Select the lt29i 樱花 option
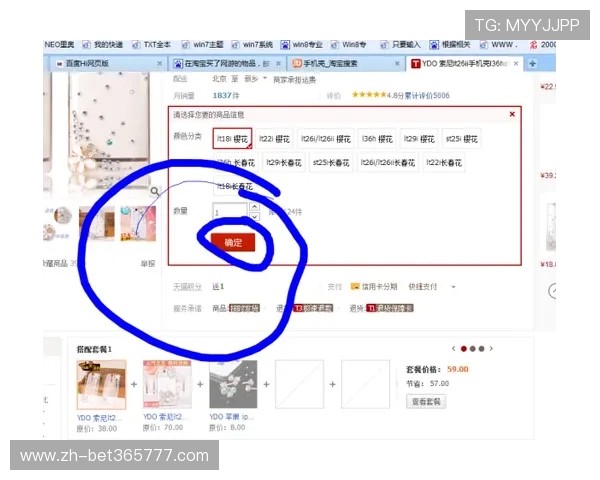The width and height of the screenshot is (600, 480). 419,139
